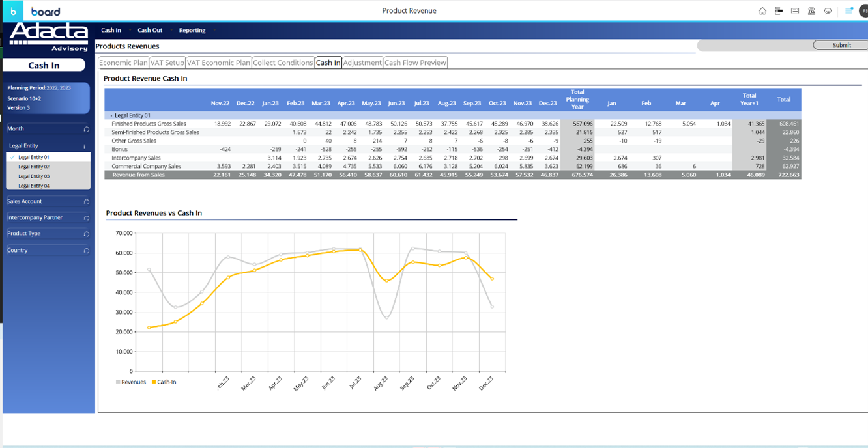Click the yellow Cash-In legend swatch
Viewport: 868px width, 448px height.
[x=154, y=382]
